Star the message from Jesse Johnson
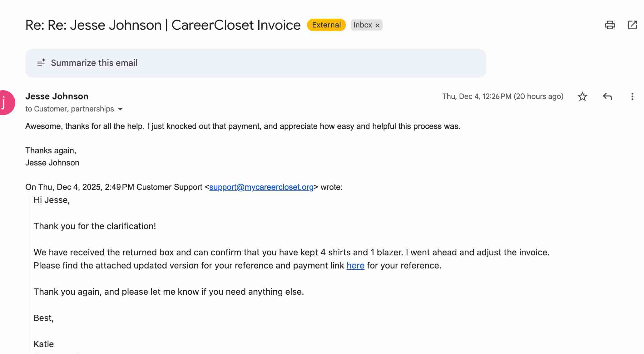 click(x=582, y=96)
